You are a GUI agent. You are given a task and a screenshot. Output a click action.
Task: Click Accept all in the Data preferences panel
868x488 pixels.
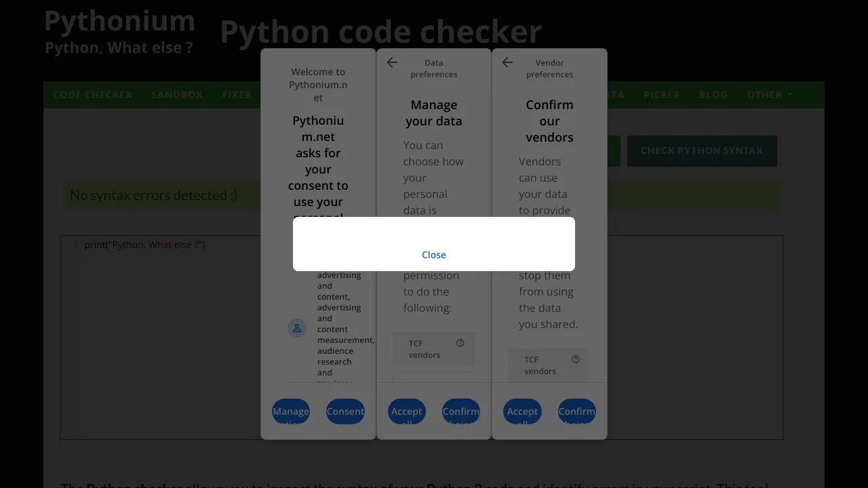click(x=407, y=411)
